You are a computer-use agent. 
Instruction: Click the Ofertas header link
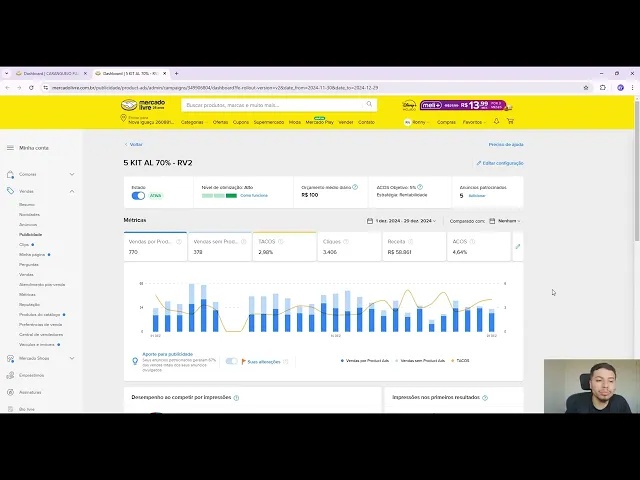pyautogui.click(x=220, y=122)
